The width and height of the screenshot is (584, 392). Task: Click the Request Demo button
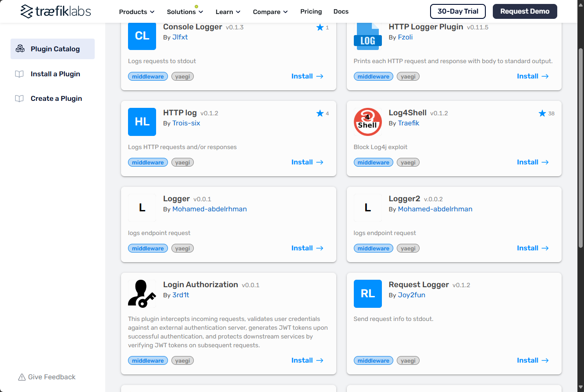click(525, 11)
